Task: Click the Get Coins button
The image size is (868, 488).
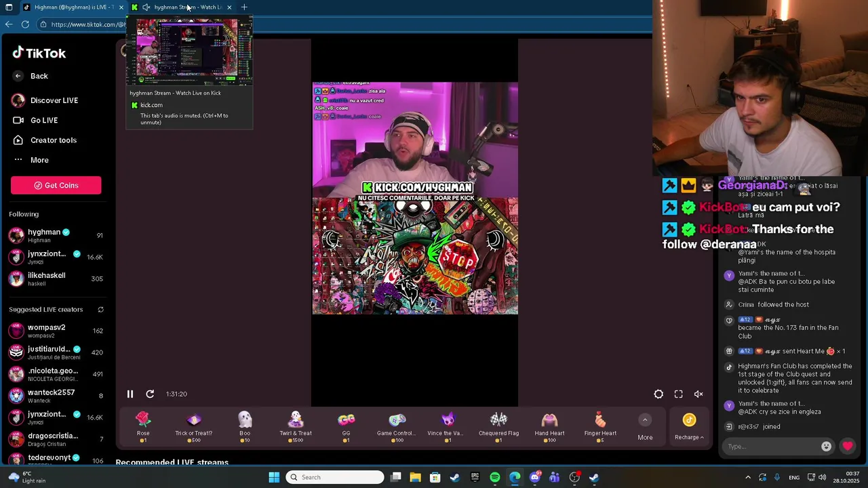Action: tap(56, 185)
